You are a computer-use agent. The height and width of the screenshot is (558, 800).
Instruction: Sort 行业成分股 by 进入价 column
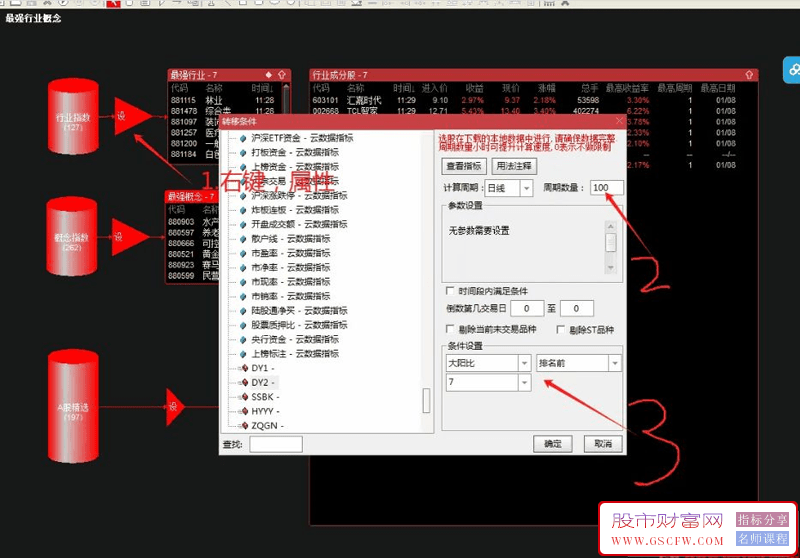(x=434, y=88)
